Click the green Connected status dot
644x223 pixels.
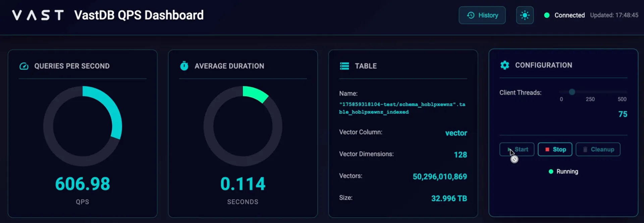(547, 15)
